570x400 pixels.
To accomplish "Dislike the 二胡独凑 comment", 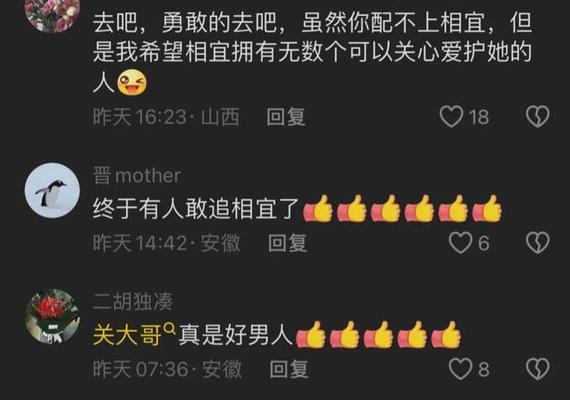I will (538, 369).
